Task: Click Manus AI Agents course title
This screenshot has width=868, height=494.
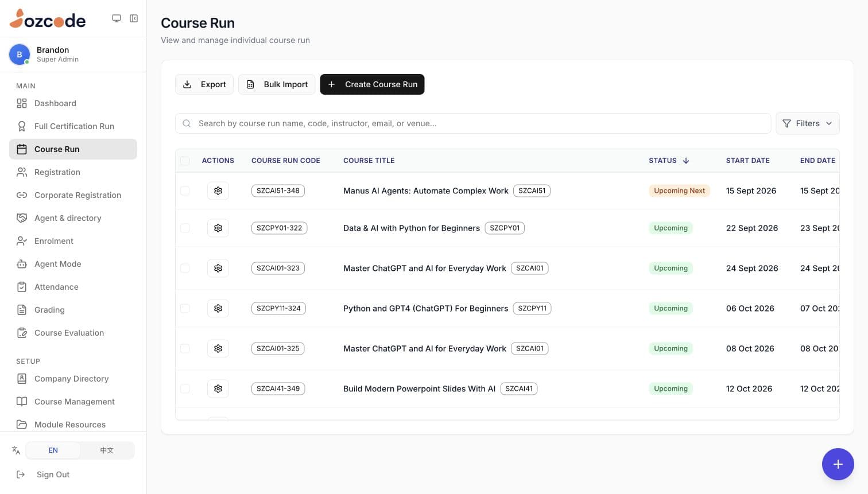Action: click(x=426, y=190)
